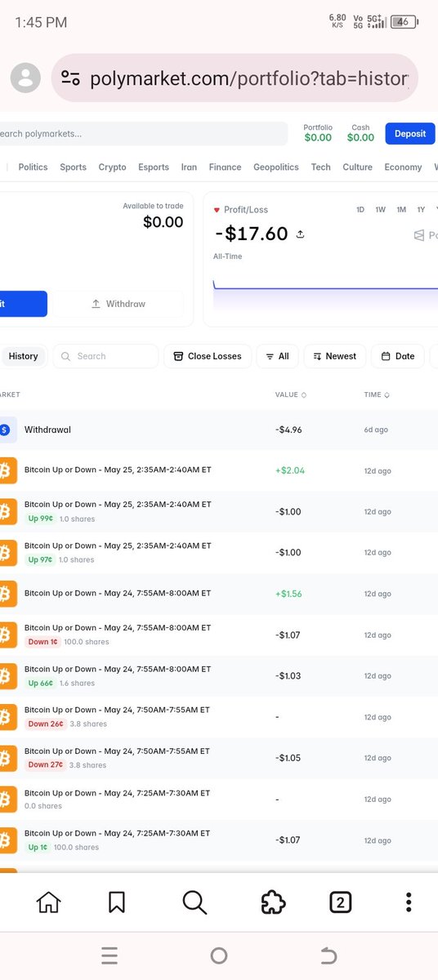Click the Portfolio $0.00 balance
This screenshot has width=438, height=980.
coord(318,133)
